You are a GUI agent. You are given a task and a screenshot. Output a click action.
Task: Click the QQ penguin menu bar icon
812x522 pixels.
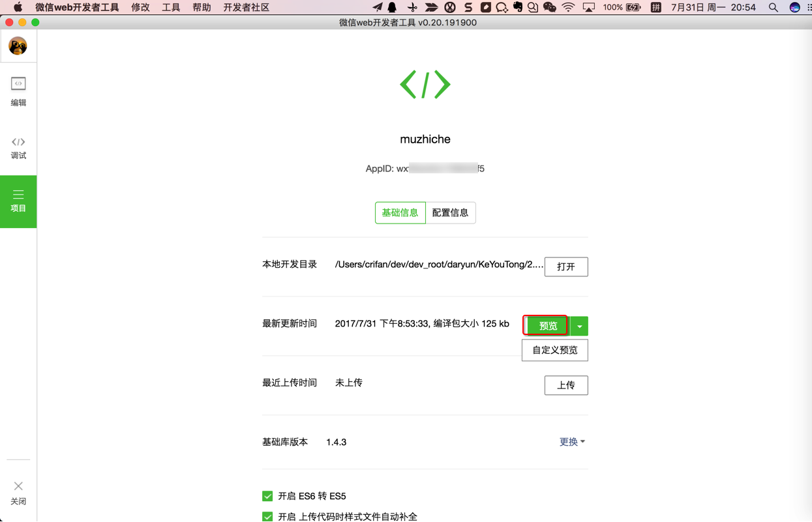(393, 7)
